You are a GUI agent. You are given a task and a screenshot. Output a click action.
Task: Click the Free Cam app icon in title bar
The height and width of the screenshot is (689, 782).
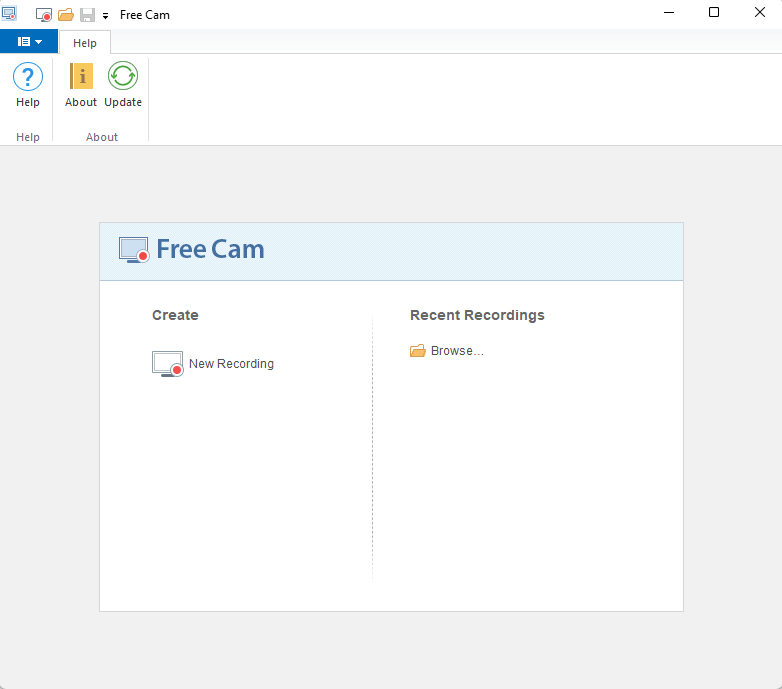click(x=9, y=14)
